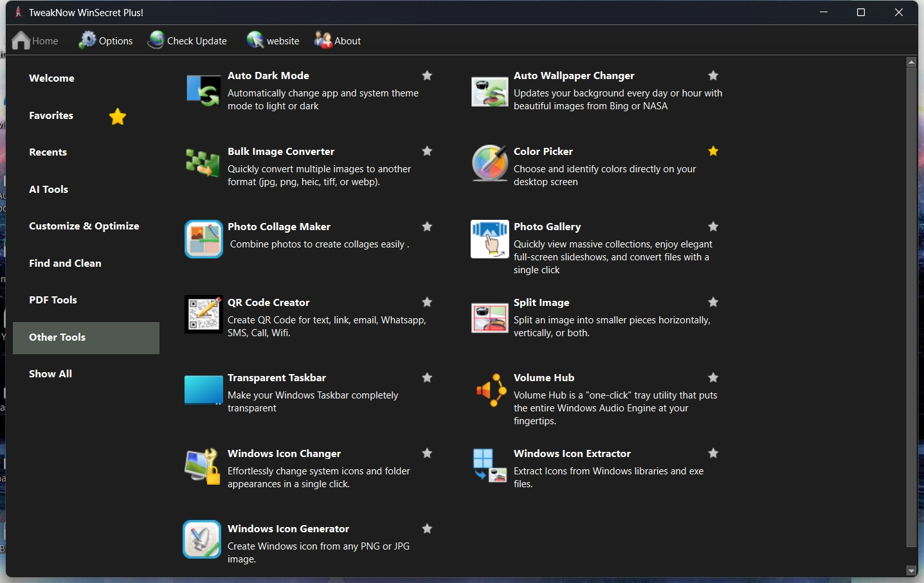Open the Transparent Taskbar title
Viewport: 924px width, 583px height.
click(276, 378)
